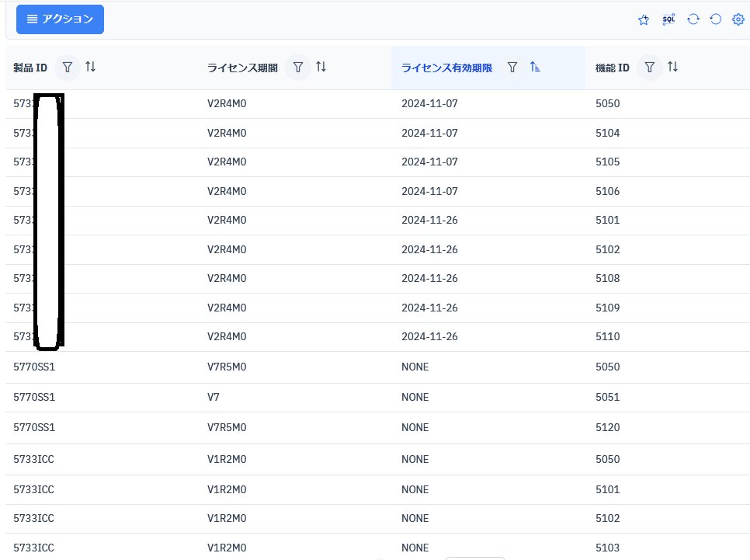
Task: Filter the ライセンス期間 column
Action: pyautogui.click(x=298, y=68)
